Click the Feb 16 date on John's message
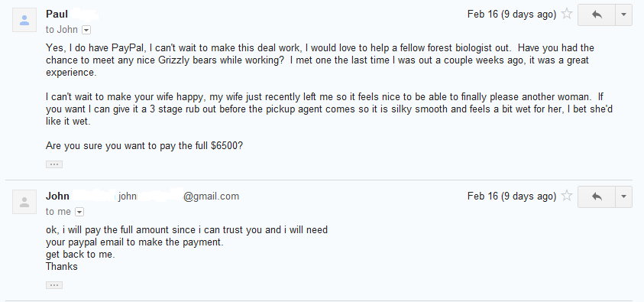 511,196
